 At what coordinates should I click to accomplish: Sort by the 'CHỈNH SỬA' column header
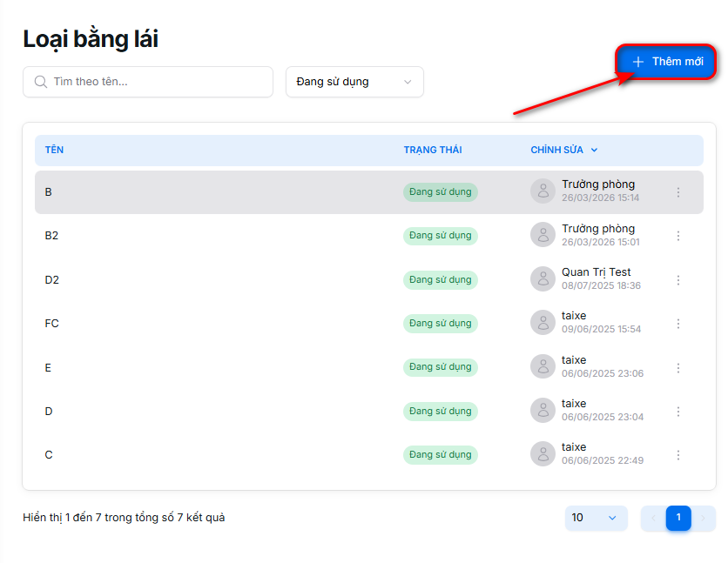[x=563, y=150]
